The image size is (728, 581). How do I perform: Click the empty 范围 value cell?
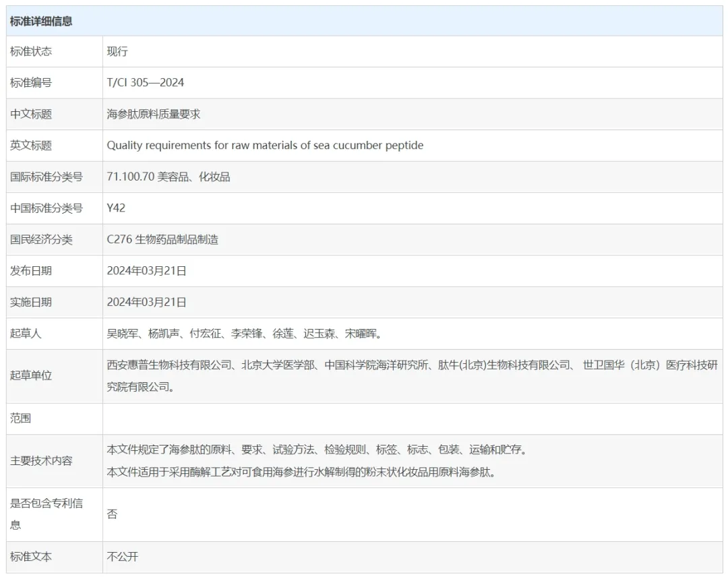(x=411, y=419)
